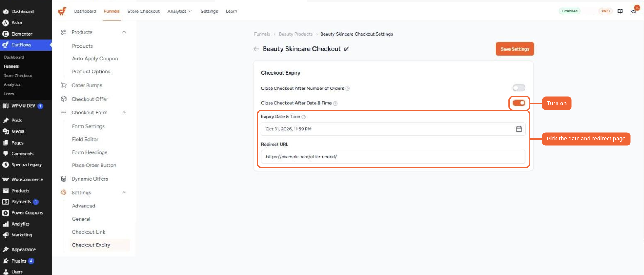Open the knowledge base book icon

620,11
